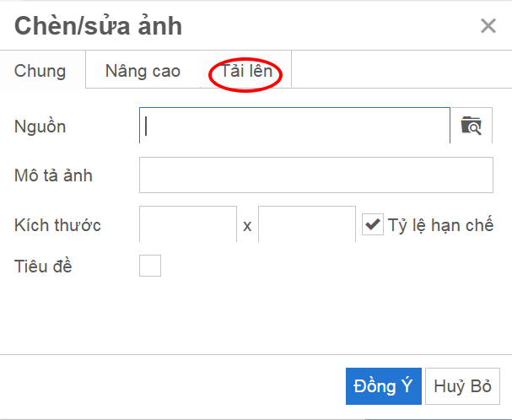Screen dimensions: 512x420
Task: Click the x separator between size fields
Action: point(247,226)
